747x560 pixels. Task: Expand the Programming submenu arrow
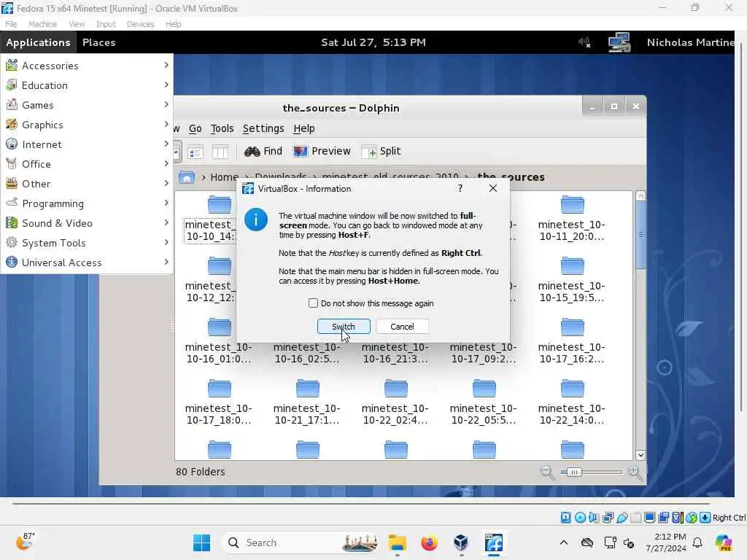(x=166, y=203)
